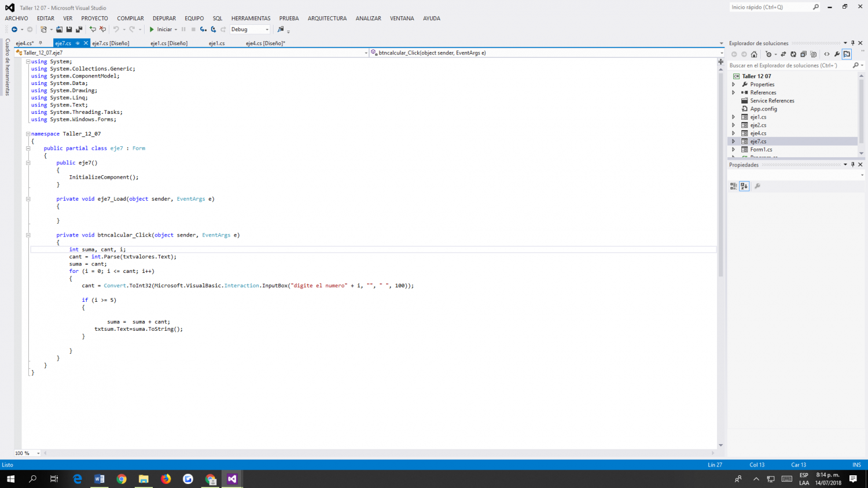Close the eje7.cs tab
This screenshot has height=488, width=868.
[86, 43]
